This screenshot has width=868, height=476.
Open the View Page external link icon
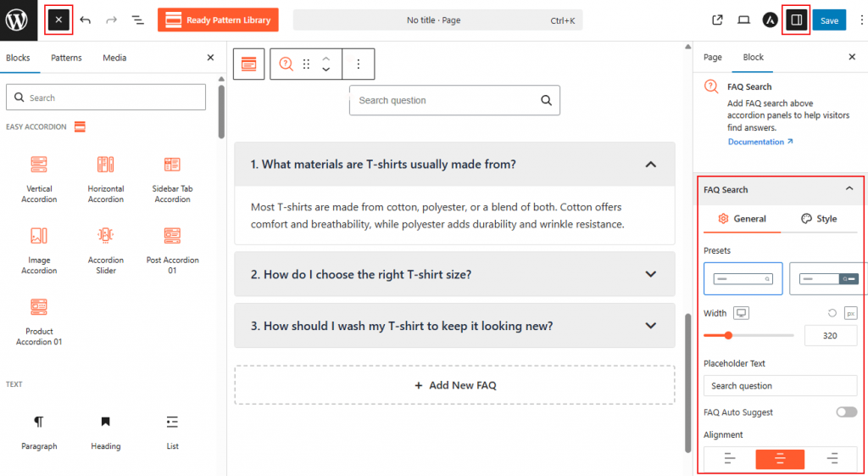tap(717, 20)
